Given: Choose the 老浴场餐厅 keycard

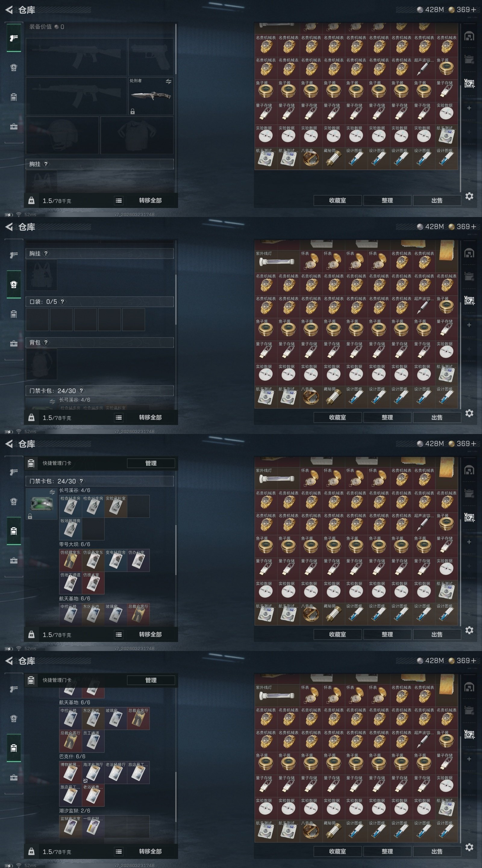Looking at the screenshot, I should click(116, 773).
